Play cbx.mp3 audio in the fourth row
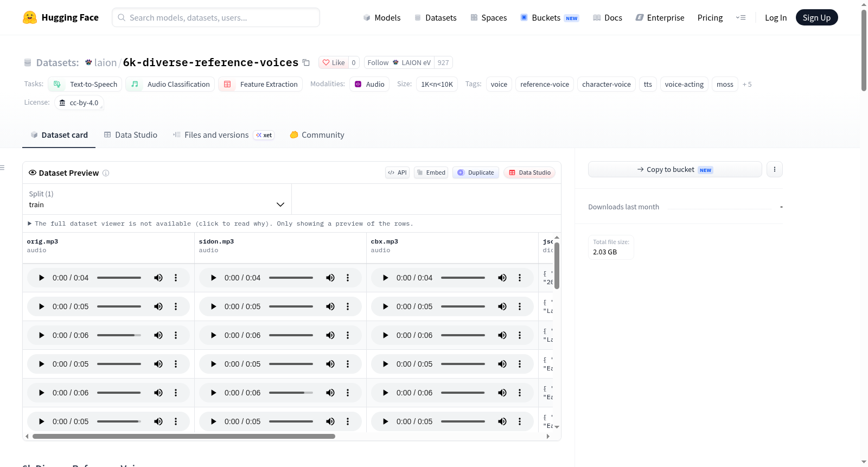The height and width of the screenshot is (467, 868). (385, 364)
